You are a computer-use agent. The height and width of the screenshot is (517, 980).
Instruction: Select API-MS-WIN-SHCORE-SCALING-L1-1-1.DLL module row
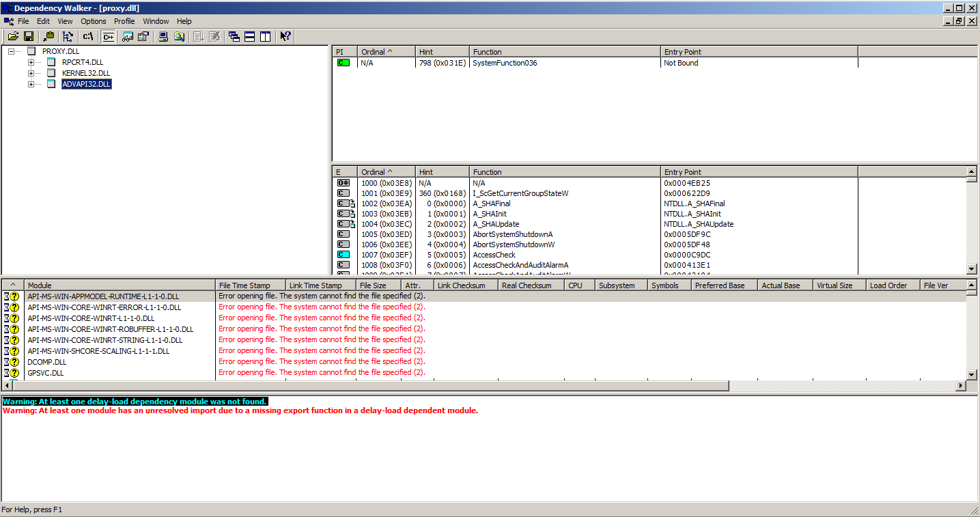point(484,351)
